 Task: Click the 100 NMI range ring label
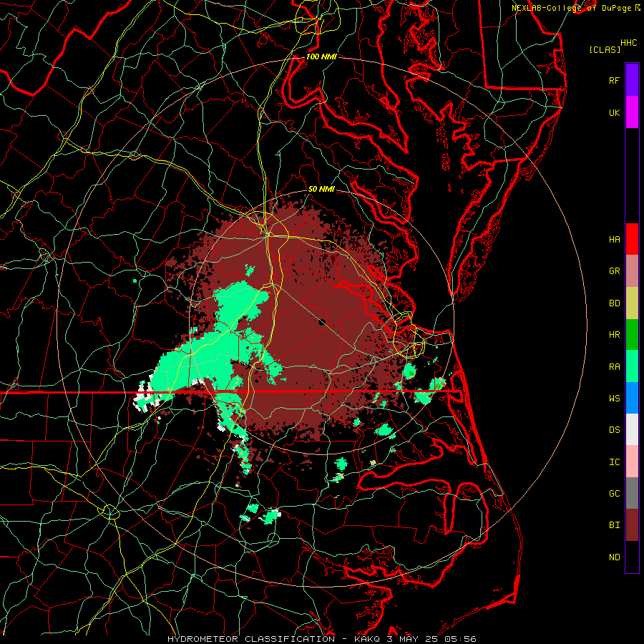(321, 57)
